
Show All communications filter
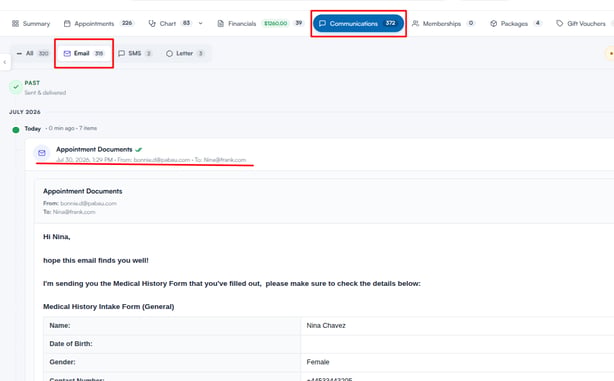(x=33, y=53)
